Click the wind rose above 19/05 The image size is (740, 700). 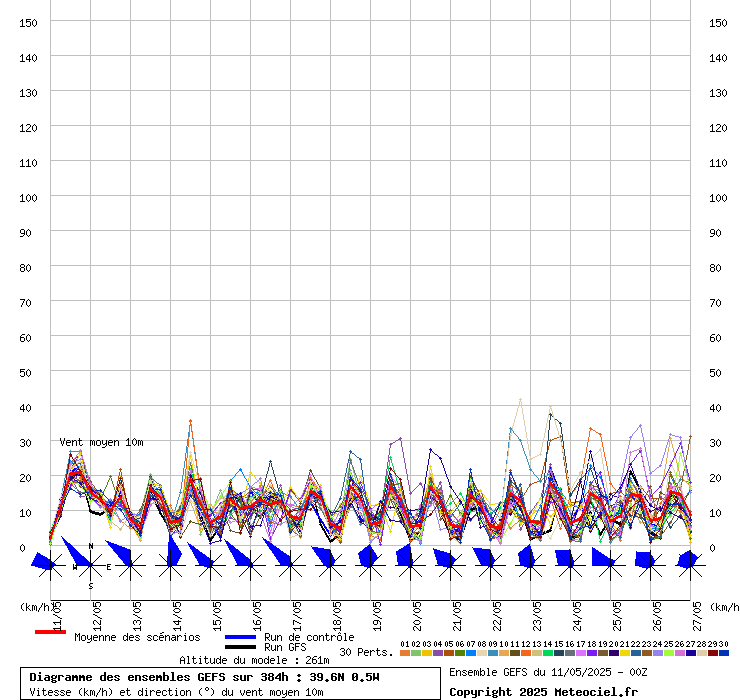click(370, 565)
